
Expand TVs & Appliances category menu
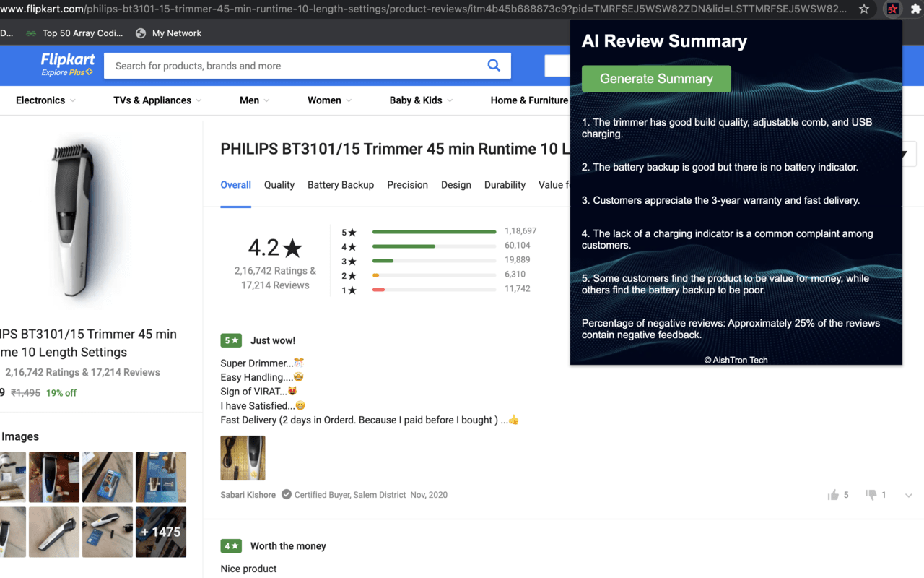(157, 100)
